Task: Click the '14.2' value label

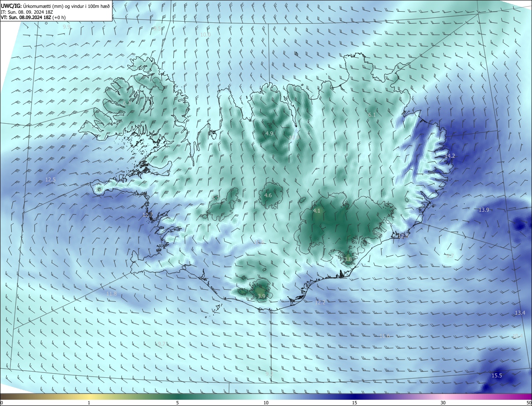Action: click(x=450, y=156)
